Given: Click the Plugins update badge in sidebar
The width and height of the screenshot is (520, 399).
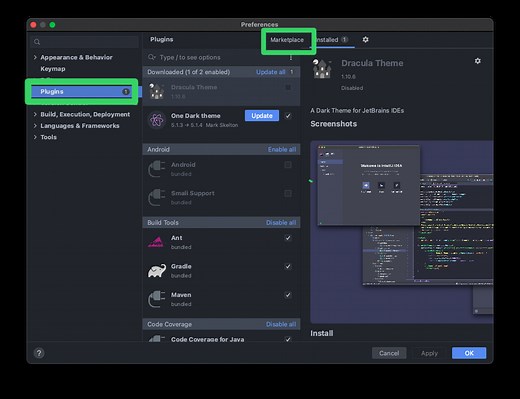Looking at the screenshot, I should (x=126, y=91).
